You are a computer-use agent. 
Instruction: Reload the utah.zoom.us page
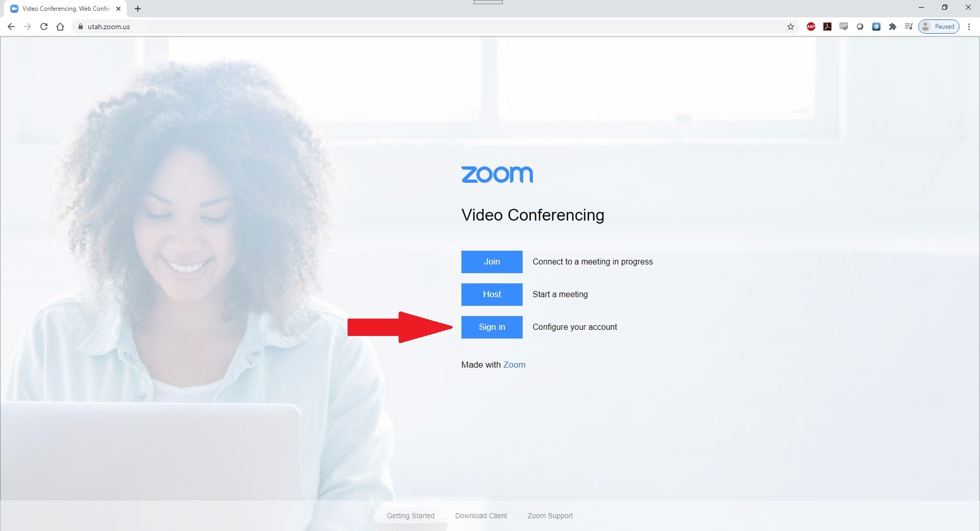[44, 27]
